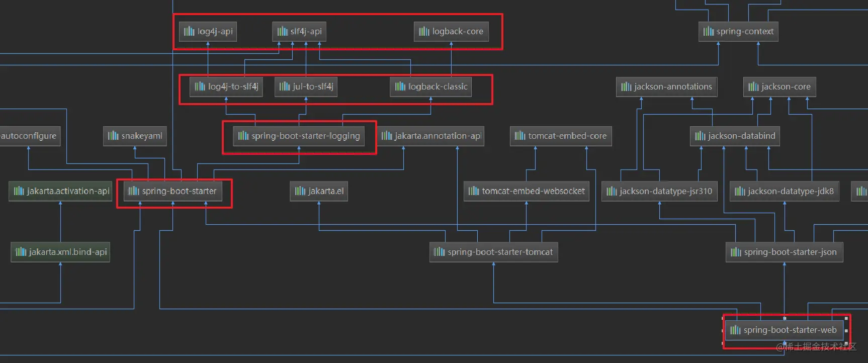Select the jakarta.xml.bind-api node

[60, 252]
